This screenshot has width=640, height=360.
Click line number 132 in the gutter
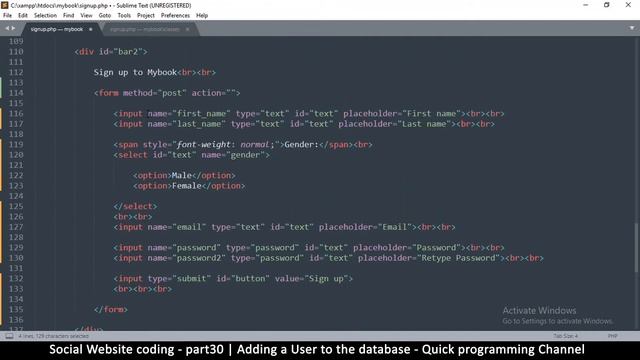(16, 278)
